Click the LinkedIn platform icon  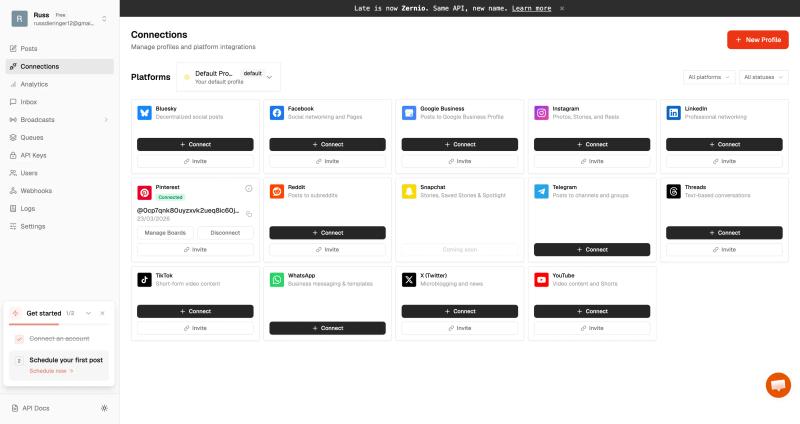[673, 113]
